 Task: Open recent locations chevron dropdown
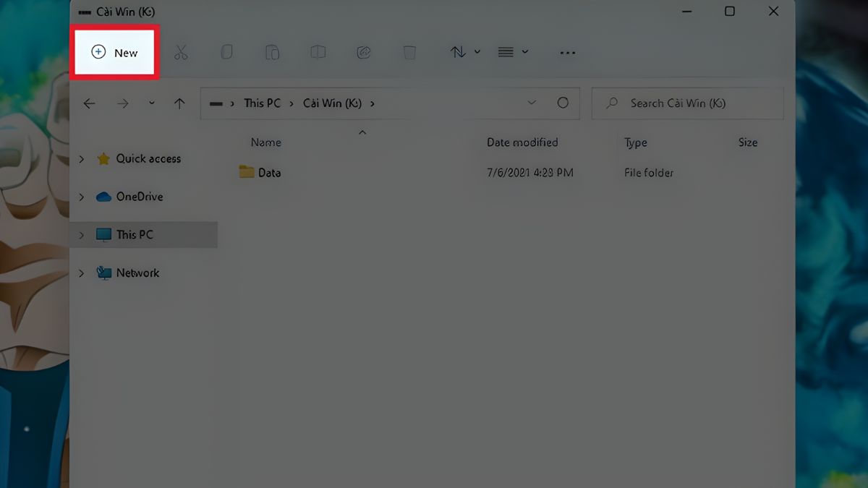point(151,103)
